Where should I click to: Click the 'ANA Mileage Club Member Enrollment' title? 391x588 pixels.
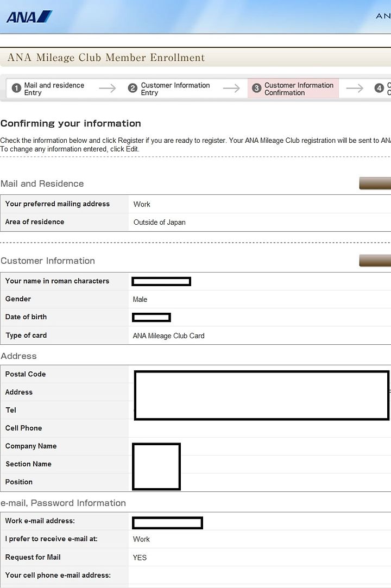[106, 58]
